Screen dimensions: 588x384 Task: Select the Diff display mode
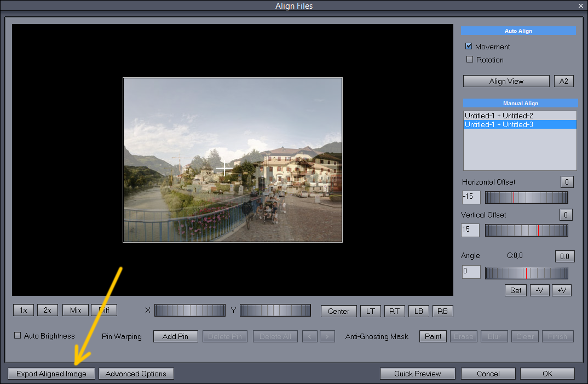[103, 310]
